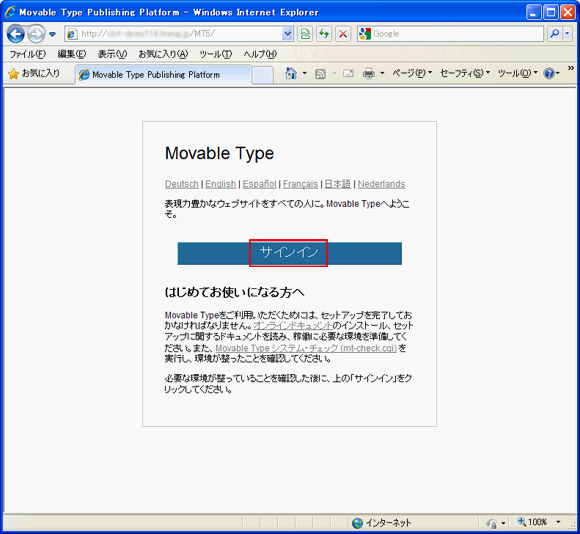This screenshot has height=534, width=580.
Task: Expand the address bar history dropdown
Action: coord(288,34)
